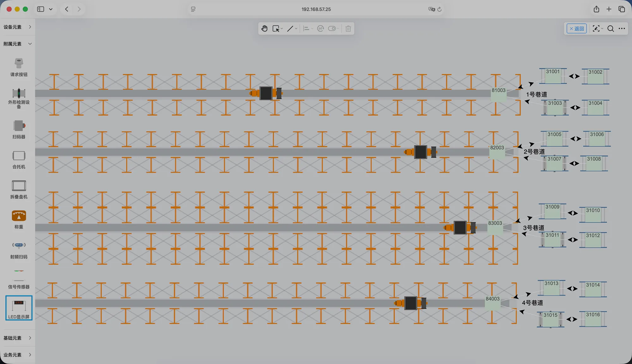Open edit-frame dropdown arrow
Viewport: 632px width, 364px height.
pos(602,28)
